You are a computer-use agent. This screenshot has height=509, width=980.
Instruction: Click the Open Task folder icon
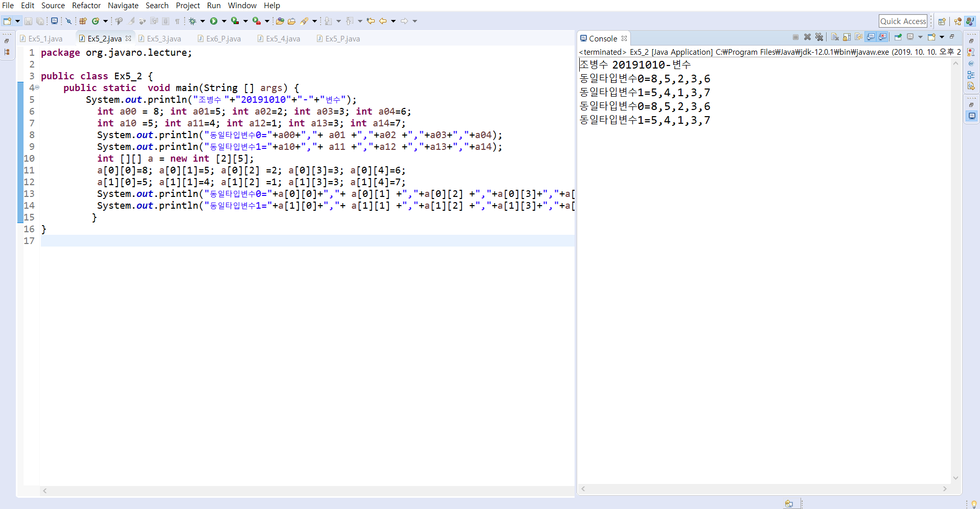(291, 21)
